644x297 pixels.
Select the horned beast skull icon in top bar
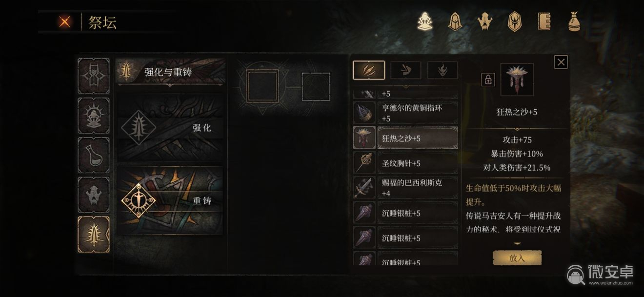(x=485, y=22)
